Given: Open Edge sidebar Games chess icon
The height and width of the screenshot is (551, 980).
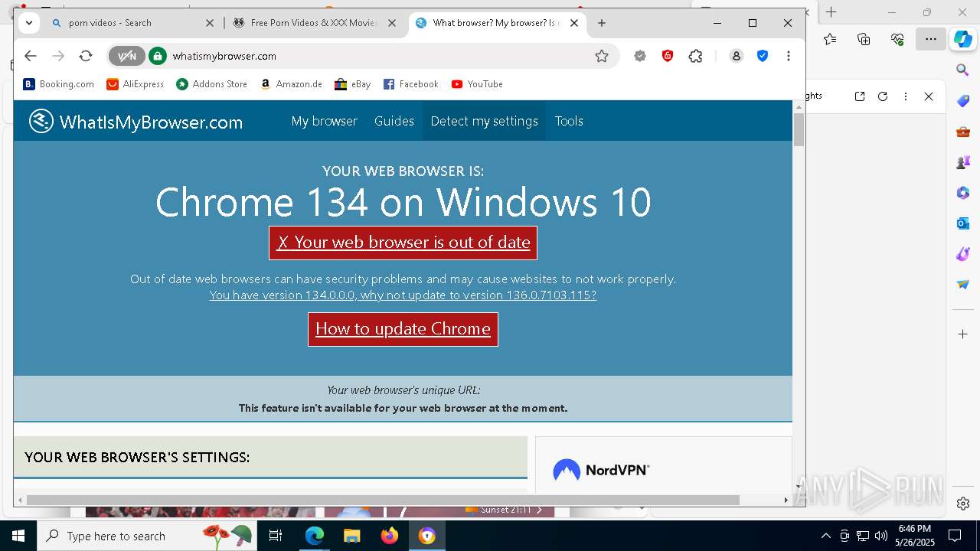Looking at the screenshot, I should coord(963,162).
